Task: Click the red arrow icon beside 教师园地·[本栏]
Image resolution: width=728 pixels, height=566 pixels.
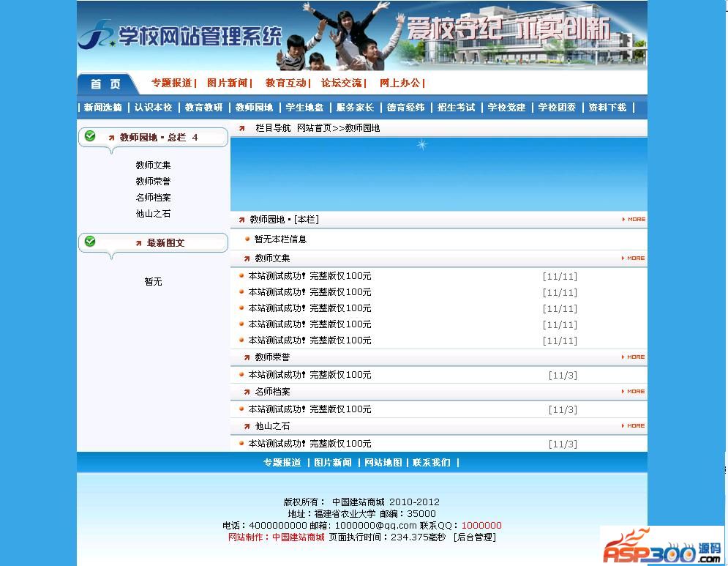Action: pyautogui.click(x=242, y=220)
